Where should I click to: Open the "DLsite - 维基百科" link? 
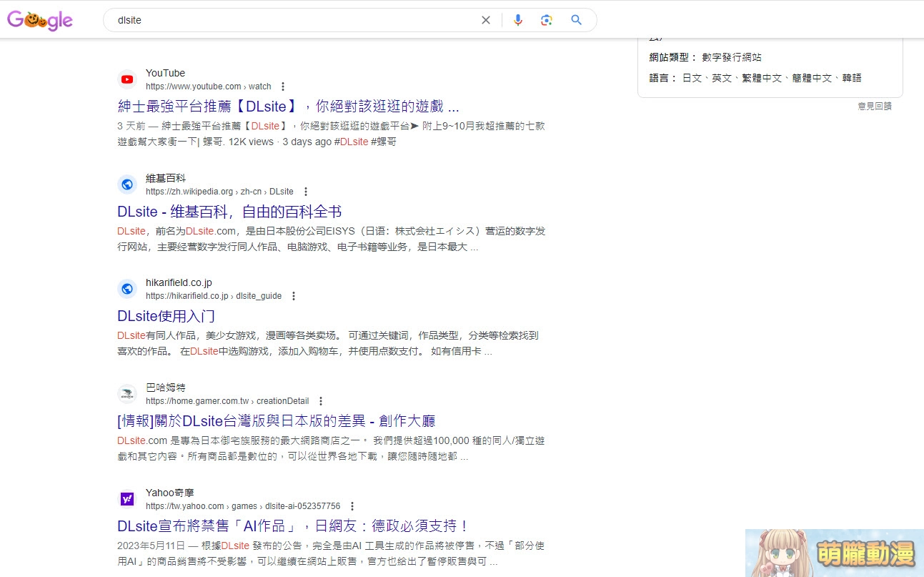tap(229, 212)
